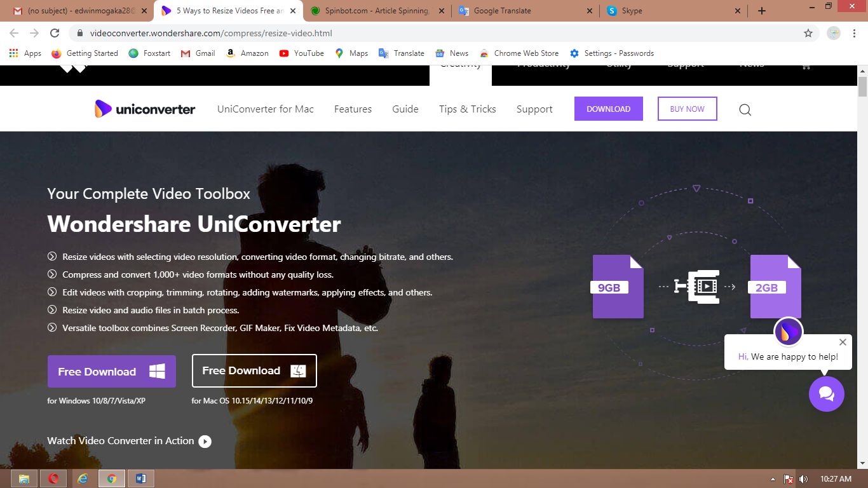Open the UniConverter for Mac menu item
This screenshot has width=868, height=488.
coord(266,109)
